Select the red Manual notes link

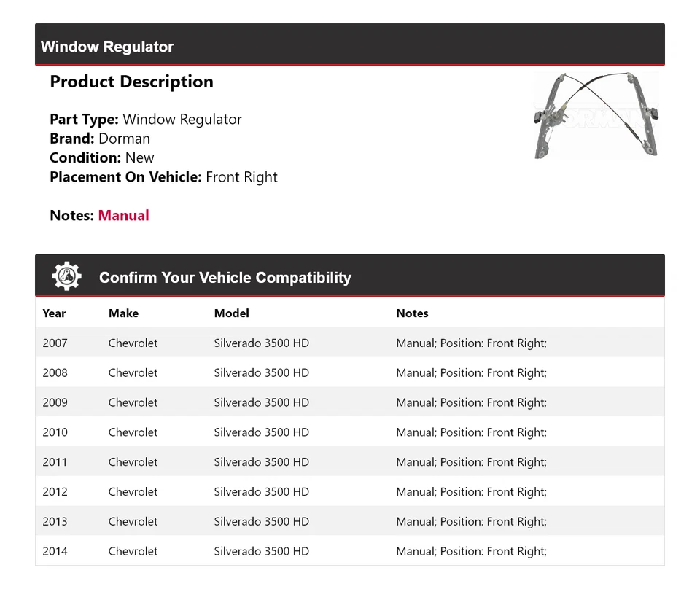point(123,215)
